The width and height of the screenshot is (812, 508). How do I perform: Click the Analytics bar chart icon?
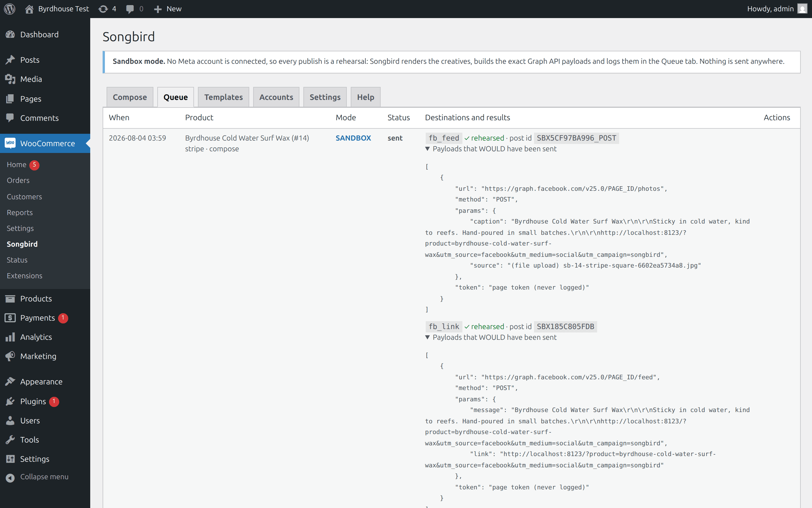pyautogui.click(x=10, y=337)
